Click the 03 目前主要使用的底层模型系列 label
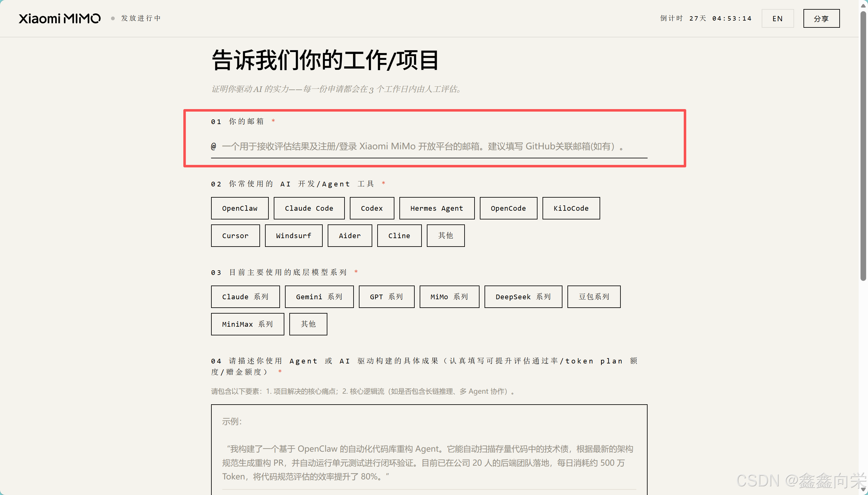The image size is (868, 495). pos(284,272)
